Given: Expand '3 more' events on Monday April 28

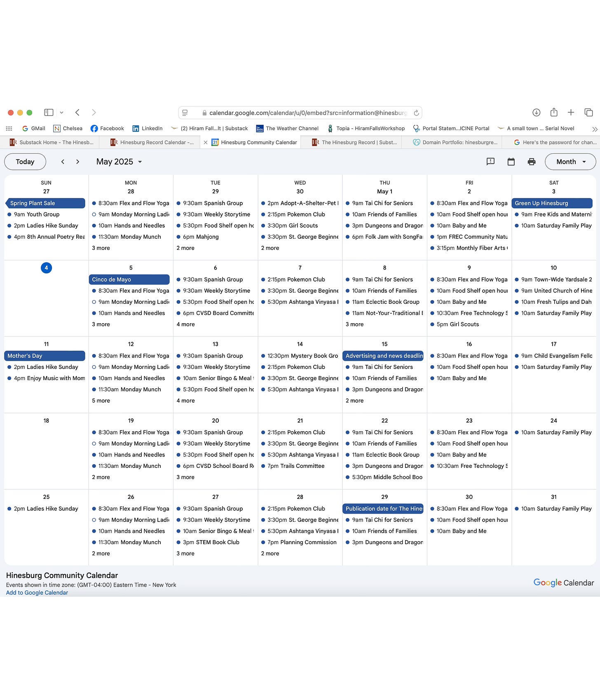Looking at the screenshot, I should 101,248.
